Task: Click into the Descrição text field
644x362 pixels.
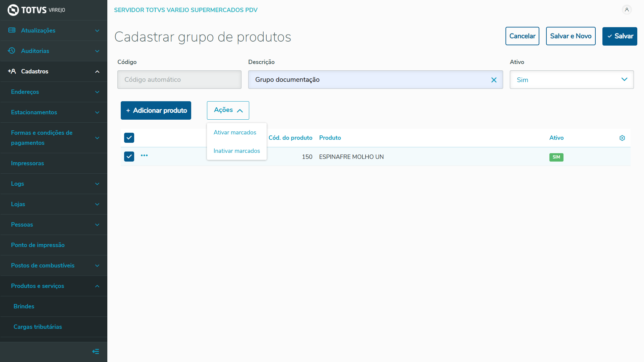Action: (369, 80)
